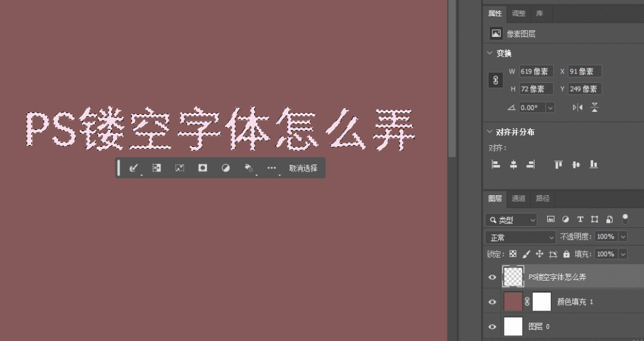The height and width of the screenshot is (341, 644).
Task: Filter layers by adjustment layers icon
Action: [x=565, y=220]
